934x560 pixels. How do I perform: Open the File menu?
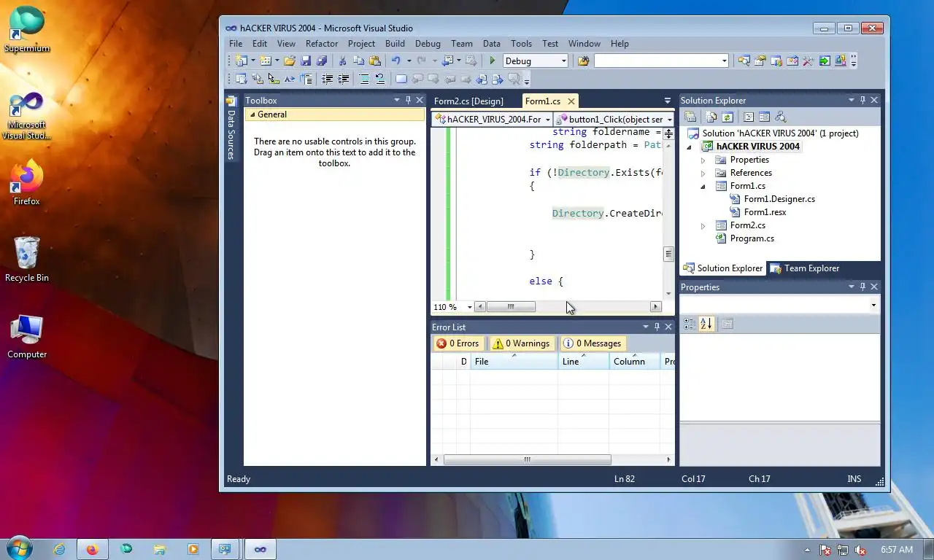[x=236, y=44]
